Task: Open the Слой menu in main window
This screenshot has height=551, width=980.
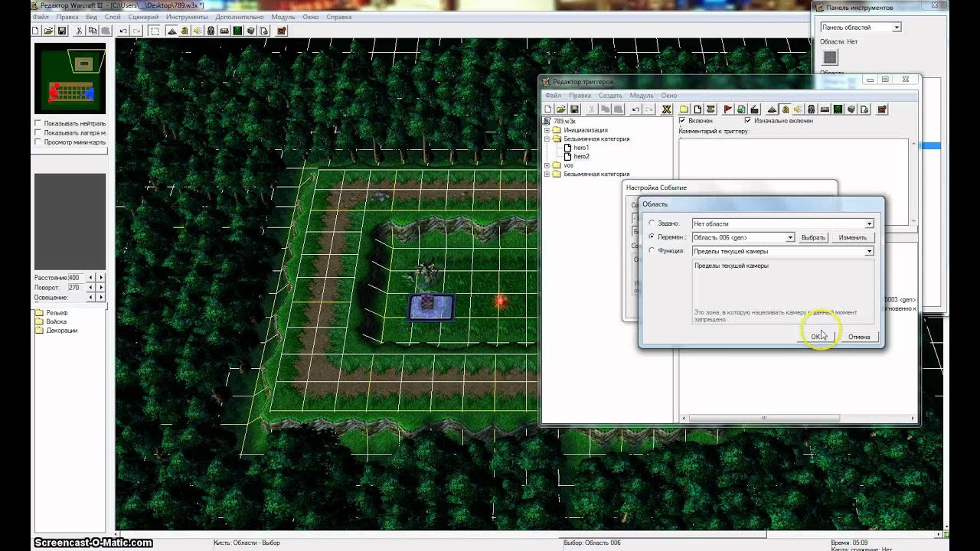Action: point(112,17)
